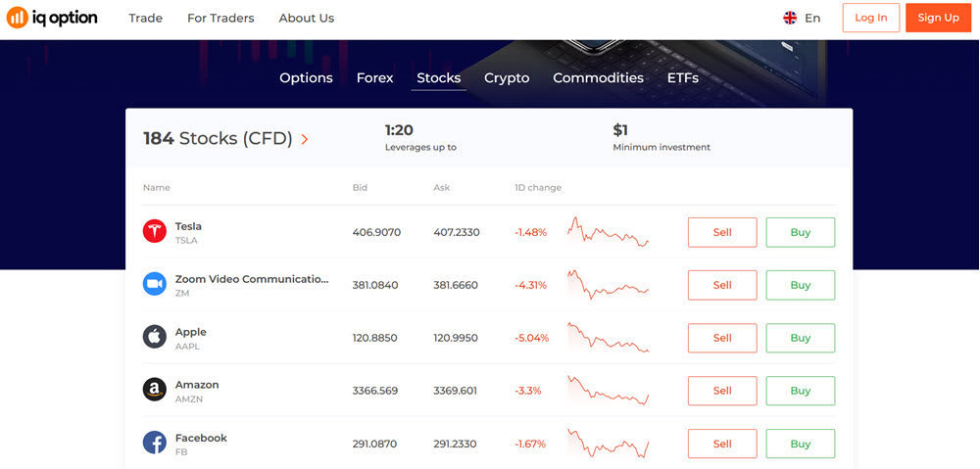Click the TSLA ticker symbol

[x=186, y=241]
